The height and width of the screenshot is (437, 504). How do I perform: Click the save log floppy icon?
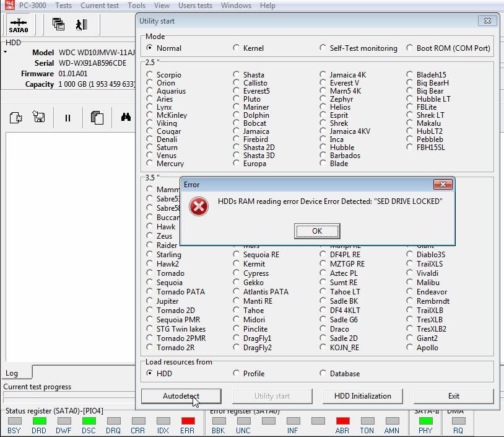pyautogui.click(x=38, y=117)
